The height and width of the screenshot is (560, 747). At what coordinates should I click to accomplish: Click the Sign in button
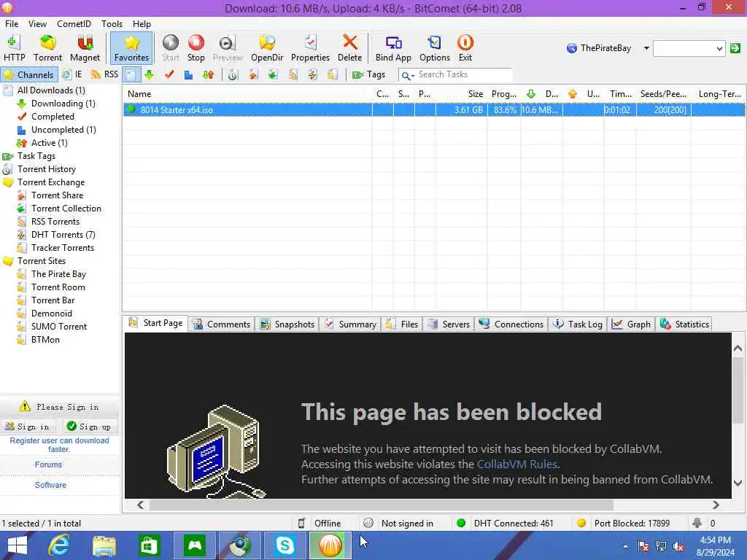click(28, 427)
